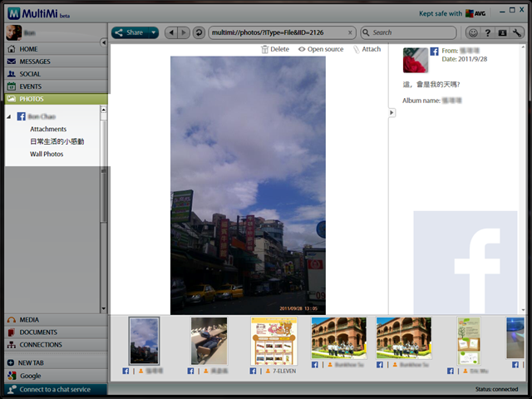Attach the displayed photo
Screen dimensions: 532x399
(x=367, y=49)
